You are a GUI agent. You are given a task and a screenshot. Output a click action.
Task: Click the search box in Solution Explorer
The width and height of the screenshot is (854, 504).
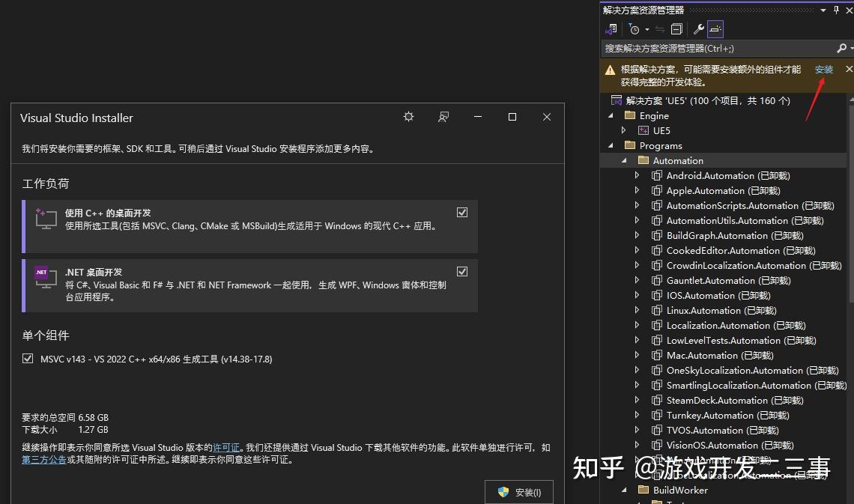click(712, 48)
